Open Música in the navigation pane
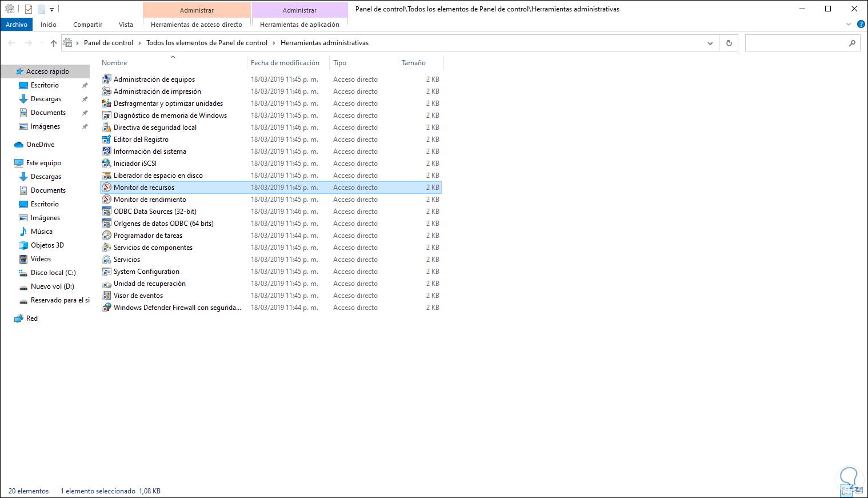Image resolution: width=868 pixels, height=498 pixels. coord(41,232)
